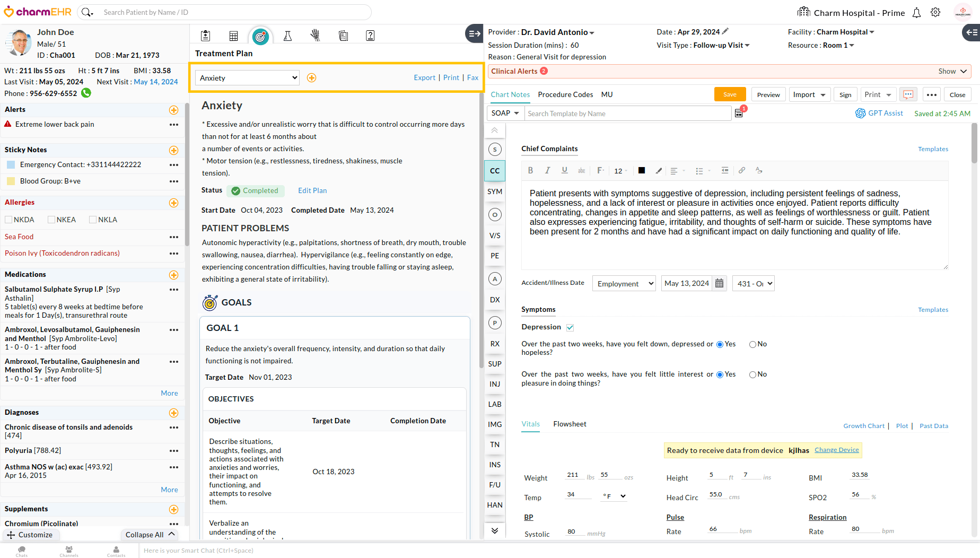980x558 pixels.
Task: Click the Bold formatting icon
Action: (x=530, y=171)
